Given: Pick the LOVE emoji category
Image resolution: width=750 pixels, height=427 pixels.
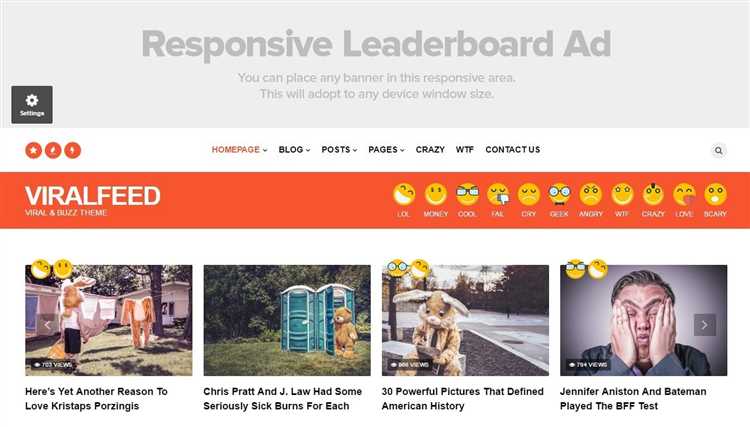Looking at the screenshot, I should (x=684, y=200).
